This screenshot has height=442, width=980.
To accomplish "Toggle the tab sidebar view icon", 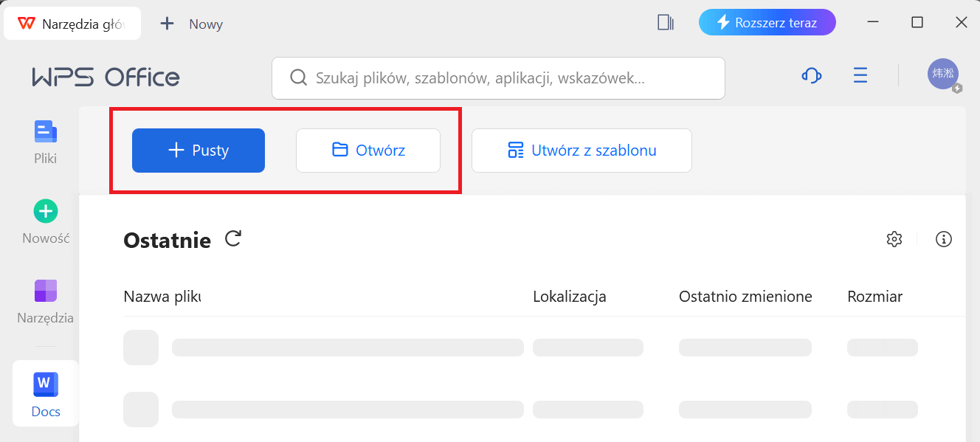I will (x=665, y=23).
